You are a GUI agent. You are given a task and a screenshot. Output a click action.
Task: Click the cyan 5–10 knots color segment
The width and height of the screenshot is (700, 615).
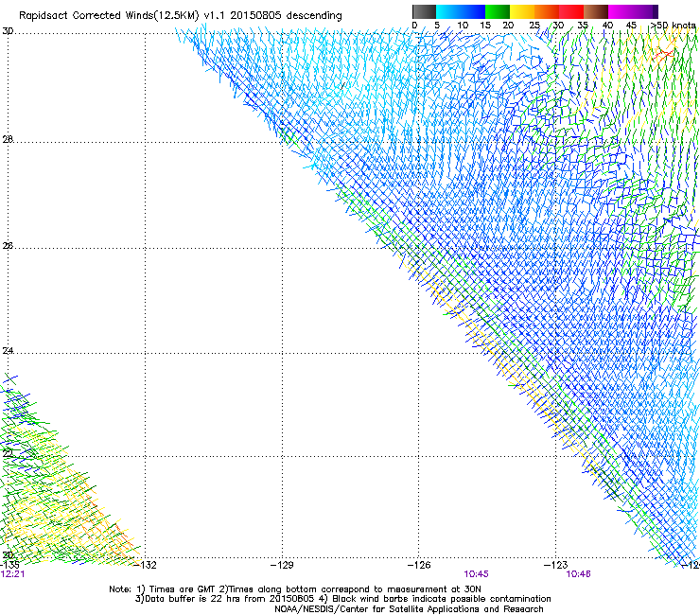[x=448, y=11]
